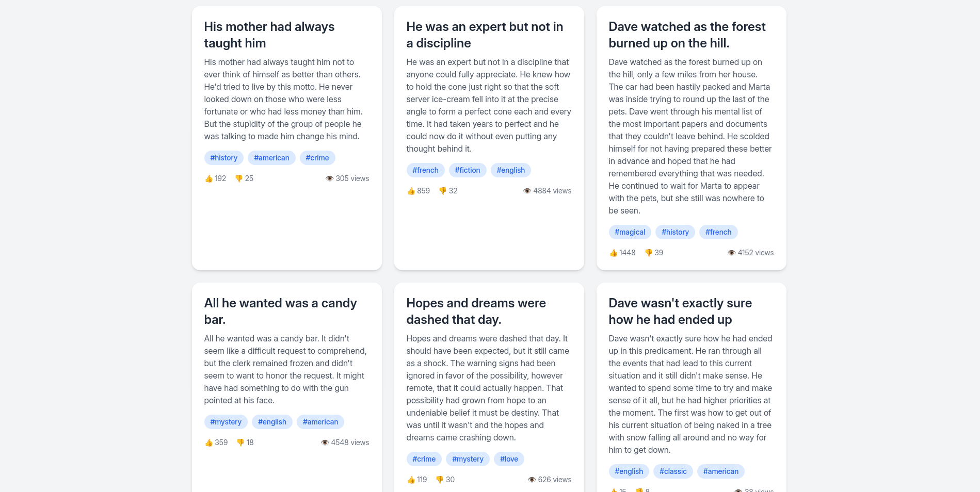This screenshot has height=492, width=980.
Task: Select the #magical tag
Action: tap(630, 232)
